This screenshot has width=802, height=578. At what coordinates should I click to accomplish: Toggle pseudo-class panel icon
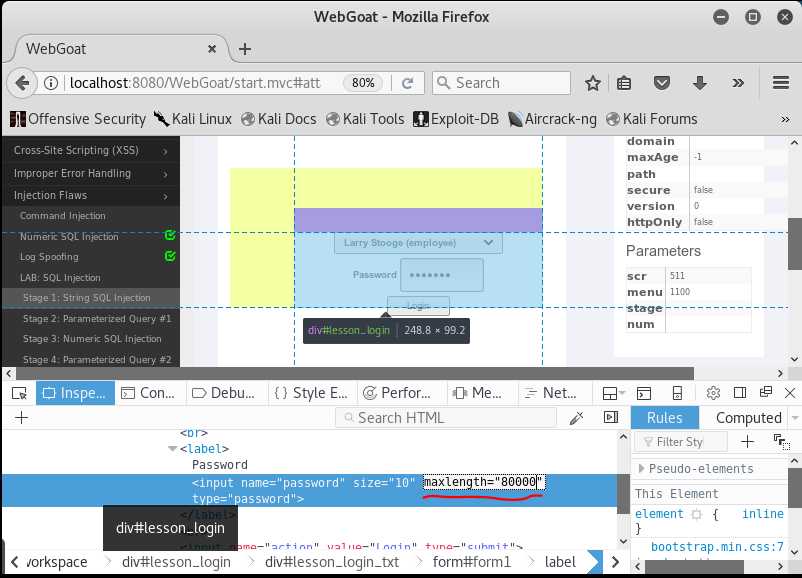tap(782, 441)
